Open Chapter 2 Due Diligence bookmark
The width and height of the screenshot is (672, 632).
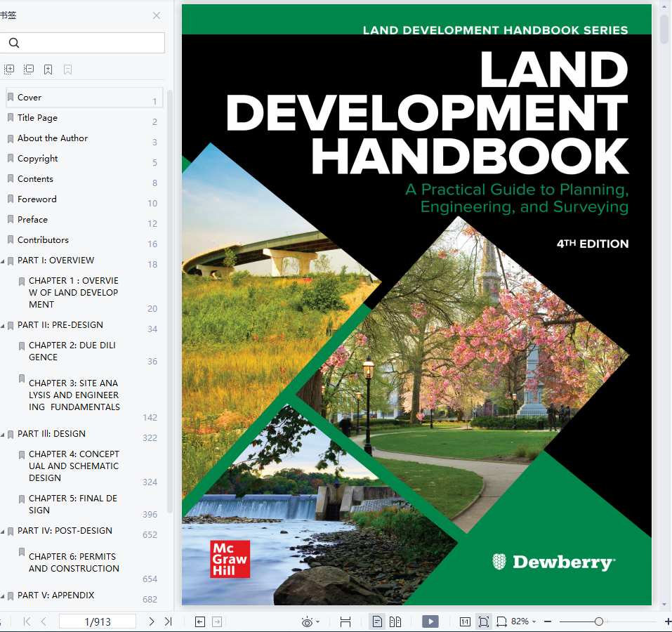tap(72, 351)
